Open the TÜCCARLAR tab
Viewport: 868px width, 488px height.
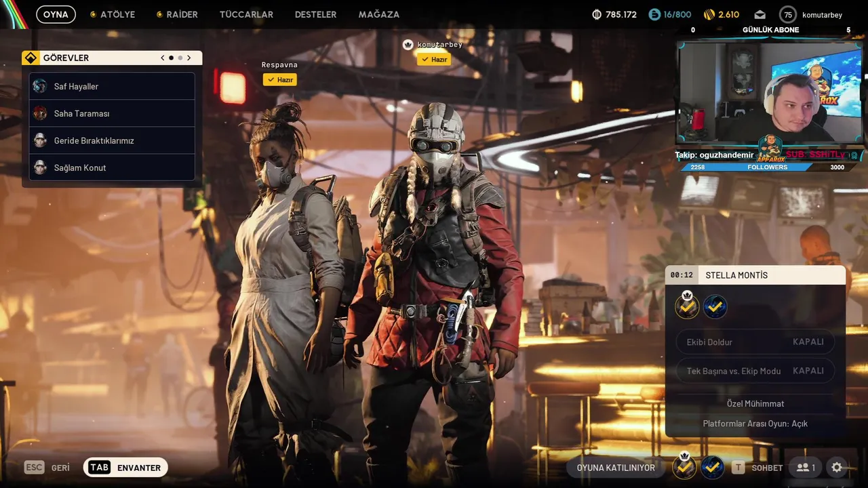[x=246, y=14]
